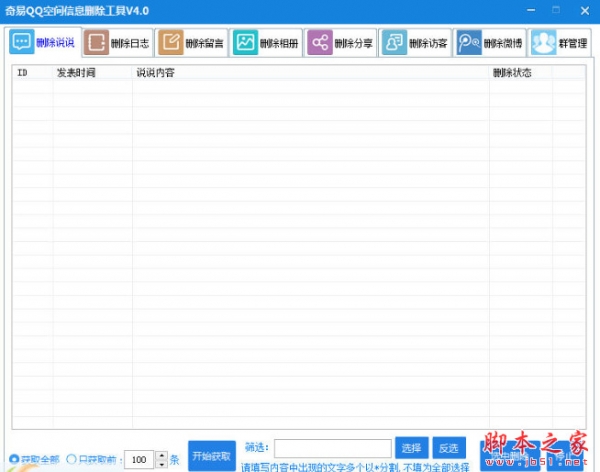Increase the fetch count with up arrow
Image resolution: width=600 pixels, height=472 pixels.
tap(161, 455)
